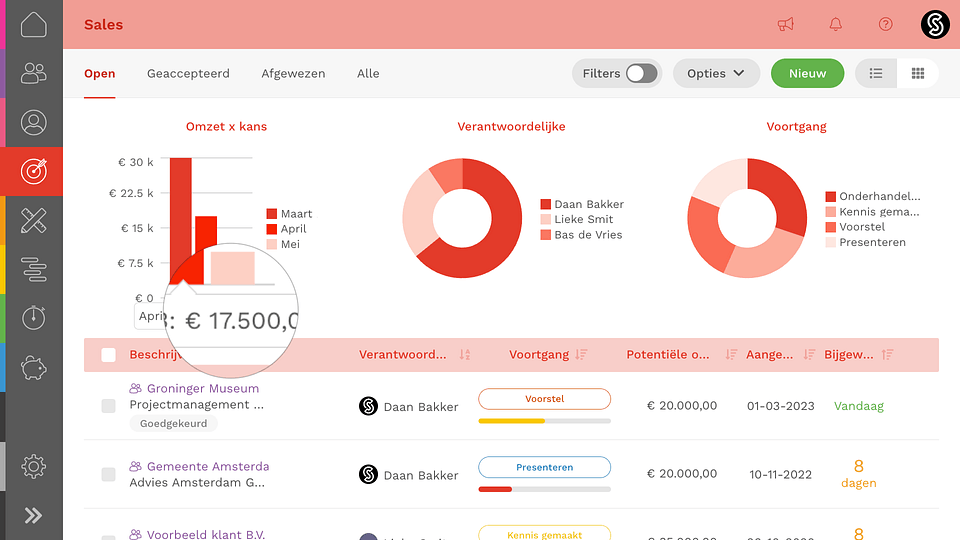Click the Mei legend color swatch
This screenshot has width=960, height=540.
tap(272, 244)
